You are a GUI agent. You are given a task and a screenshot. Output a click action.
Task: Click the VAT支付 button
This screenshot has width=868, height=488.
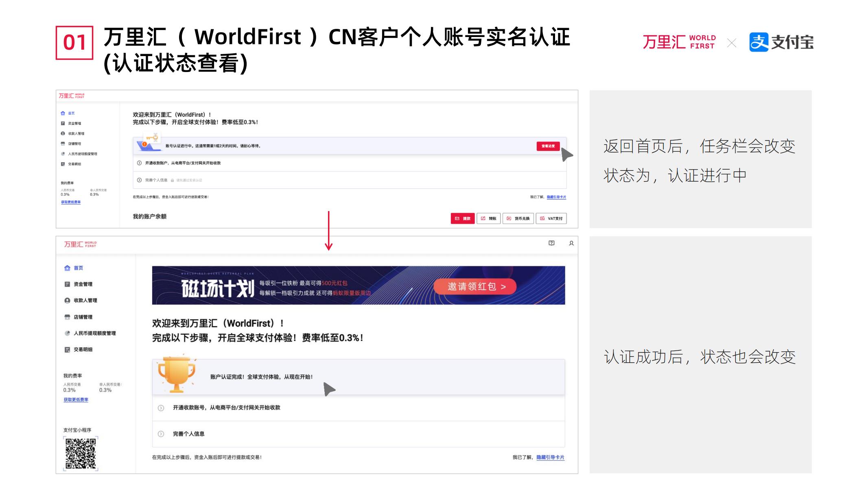pos(551,218)
